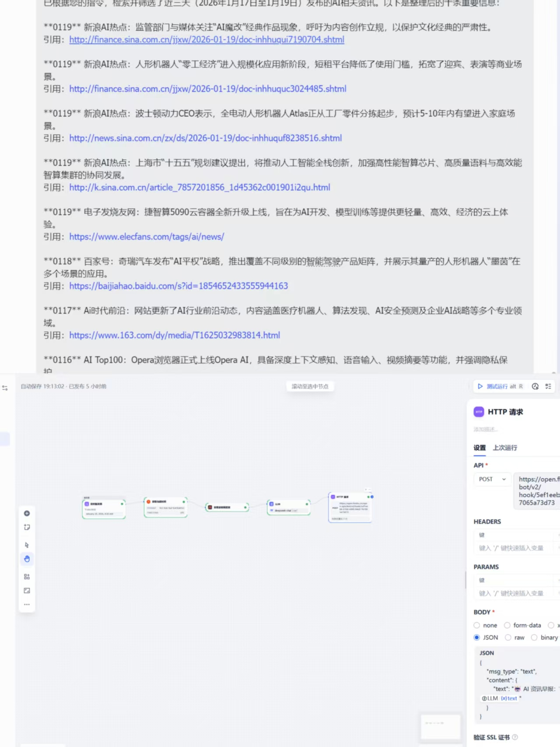This screenshot has width=560, height=747.
Task: Click the canvas size icon above the dots
Action: (x=27, y=591)
